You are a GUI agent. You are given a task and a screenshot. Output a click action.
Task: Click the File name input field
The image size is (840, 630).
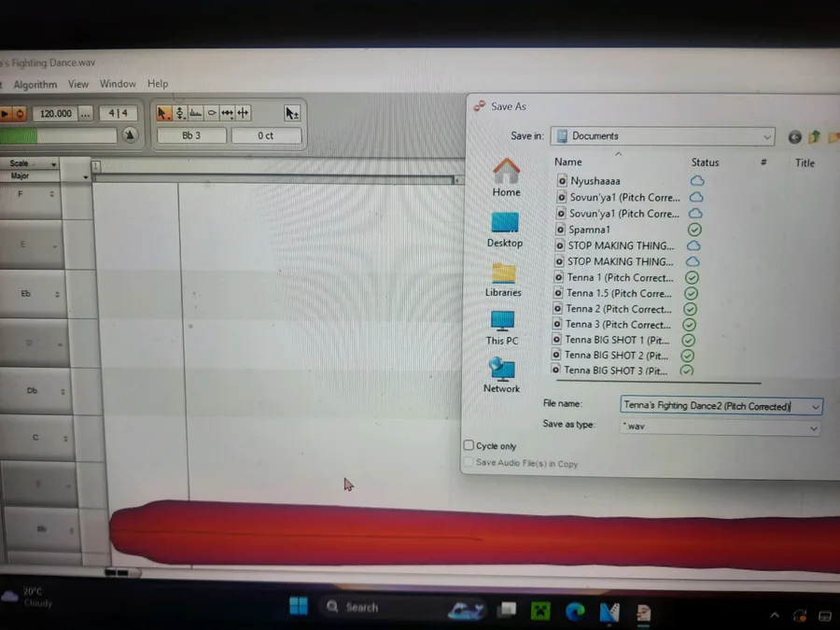coord(715,406)
